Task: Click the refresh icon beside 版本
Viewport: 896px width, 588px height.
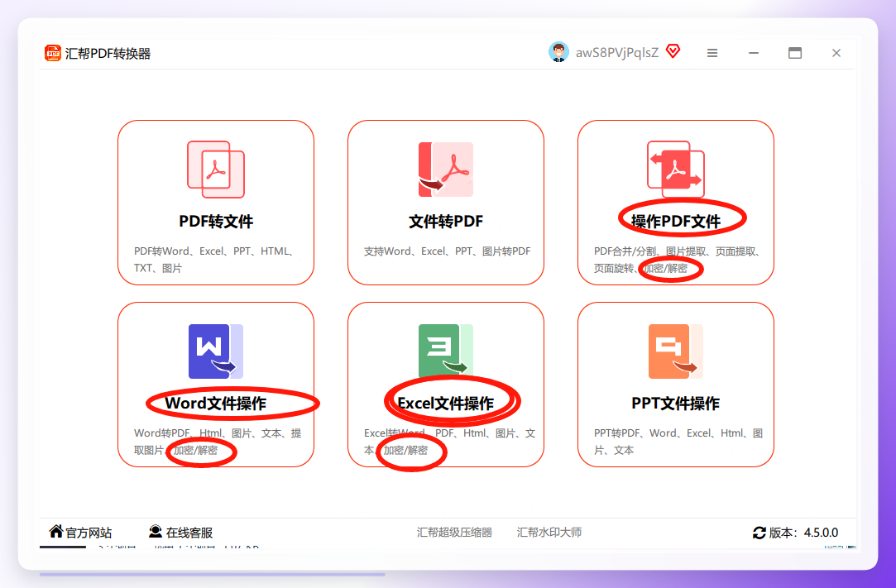Action: [x=759, y=533]
